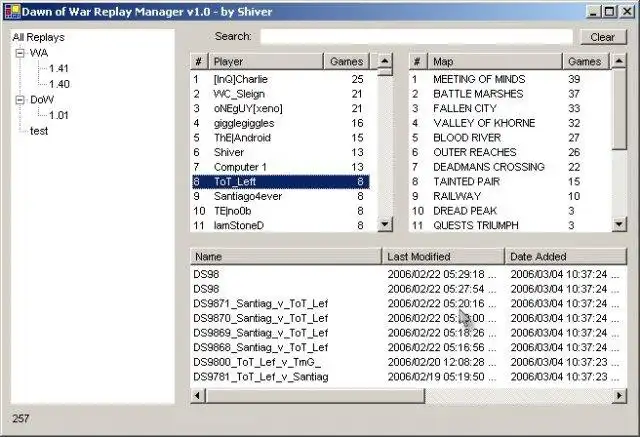
Task: Select map DREAD PEAK
Action: pos(510,211)
